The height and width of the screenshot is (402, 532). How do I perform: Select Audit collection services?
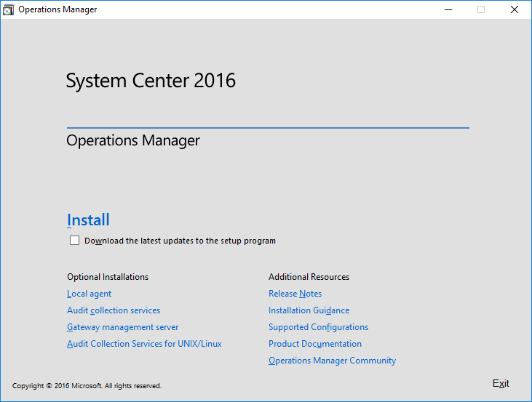click(x=114, y=310)
